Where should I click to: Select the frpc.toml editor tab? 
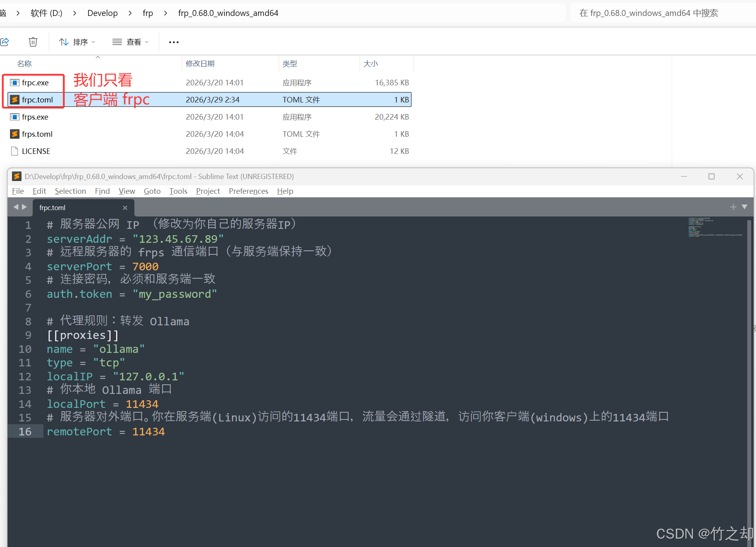(83, 208)
